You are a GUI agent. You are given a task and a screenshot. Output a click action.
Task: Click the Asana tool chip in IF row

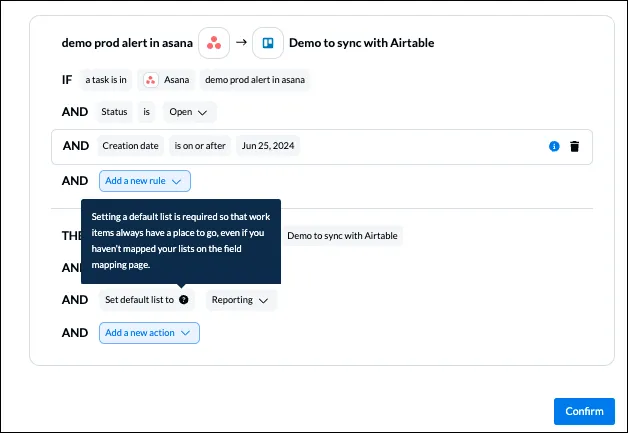point(166,80)
